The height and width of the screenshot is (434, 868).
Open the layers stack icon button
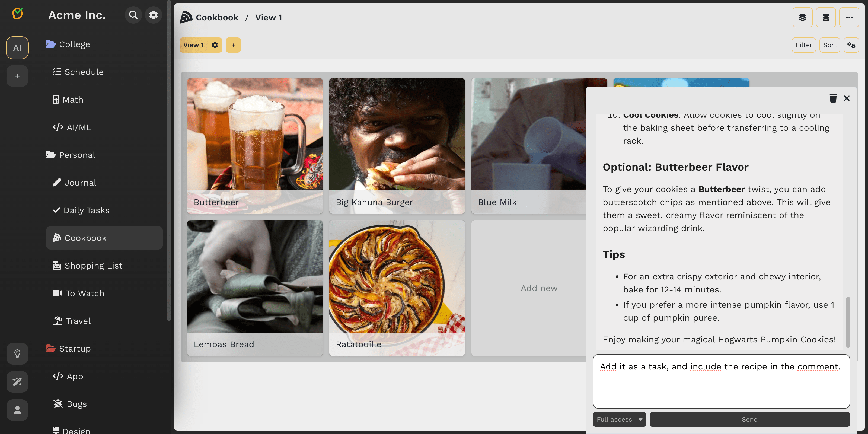point(802,18)
